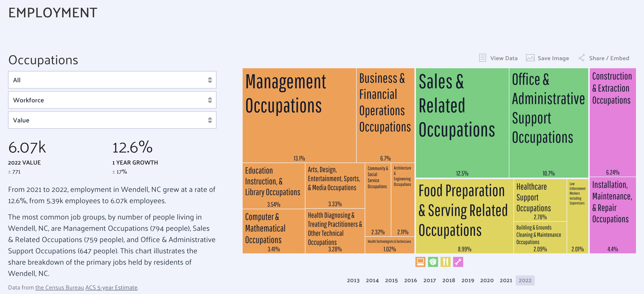Image resolution: width=644 pixels, height=294 pixels.
Task: Click the Healthcare Support Occupations tile
Action: [540, 200]
